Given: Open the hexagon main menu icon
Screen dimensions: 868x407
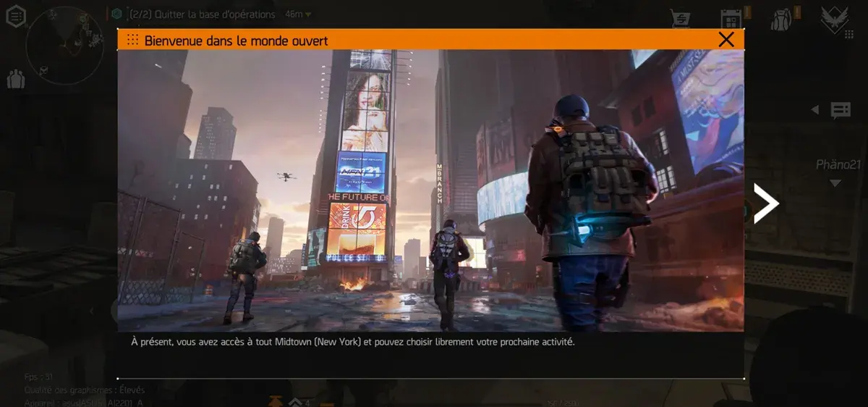Looking at the screenshot, I should click(x=16, y=15).
